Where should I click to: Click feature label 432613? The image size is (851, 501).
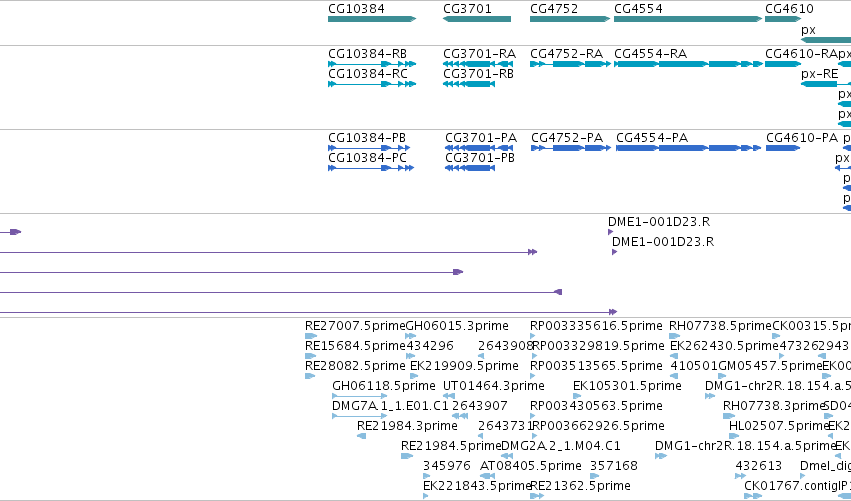[x=759, y=466]
